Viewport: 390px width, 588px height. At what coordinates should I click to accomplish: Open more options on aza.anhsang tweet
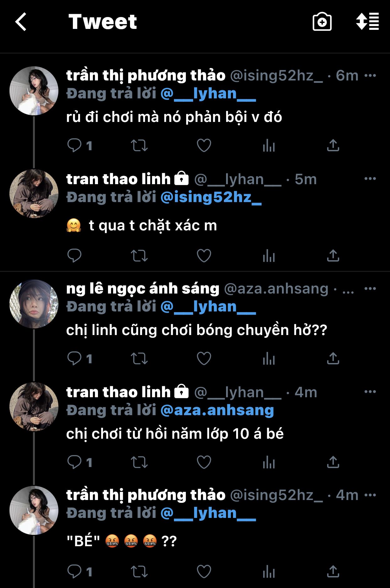coord(370,289)
